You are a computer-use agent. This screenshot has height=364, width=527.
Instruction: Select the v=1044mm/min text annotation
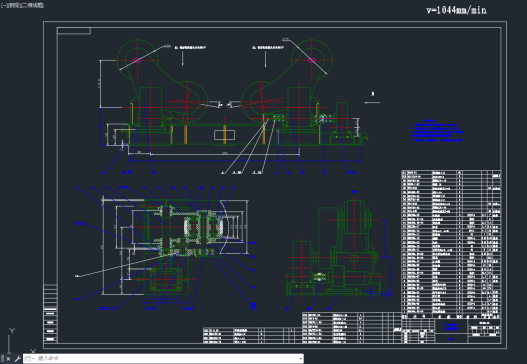[456, 10]
